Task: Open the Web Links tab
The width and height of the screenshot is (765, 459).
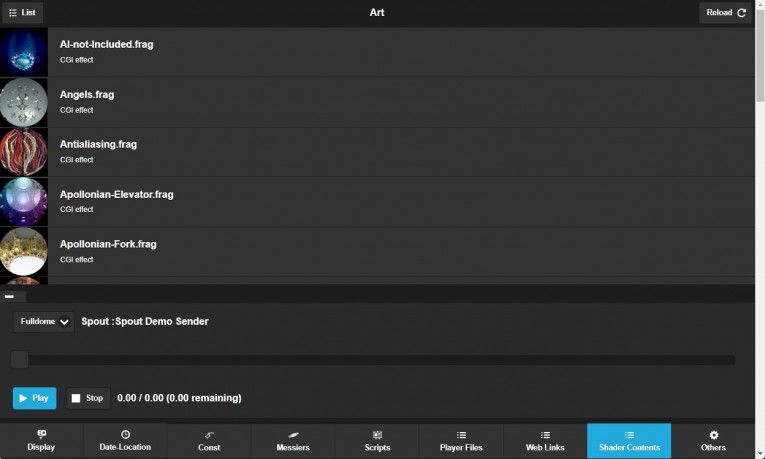Action: [545, 441]
